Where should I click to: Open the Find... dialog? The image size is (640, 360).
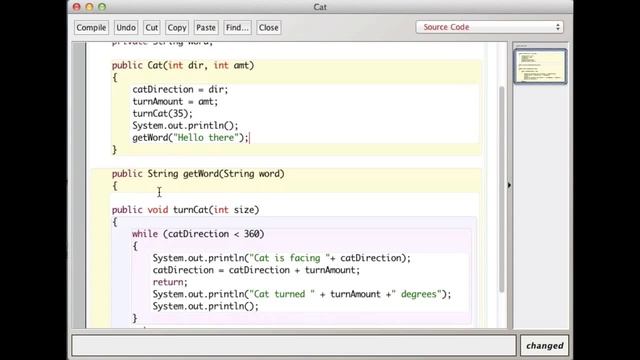pyautogui.click(x=237, y=28)
